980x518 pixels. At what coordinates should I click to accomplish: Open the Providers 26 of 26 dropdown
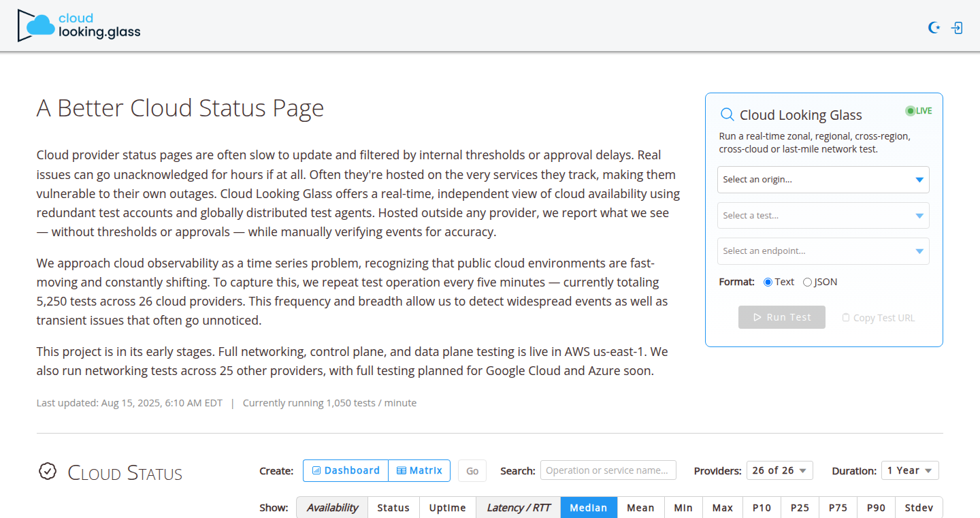[780, 470]
